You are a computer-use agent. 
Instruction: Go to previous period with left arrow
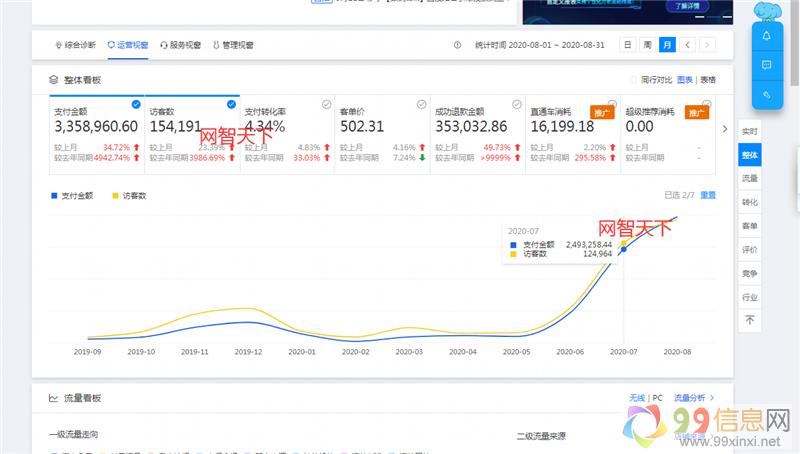click(x=686, y=45)
